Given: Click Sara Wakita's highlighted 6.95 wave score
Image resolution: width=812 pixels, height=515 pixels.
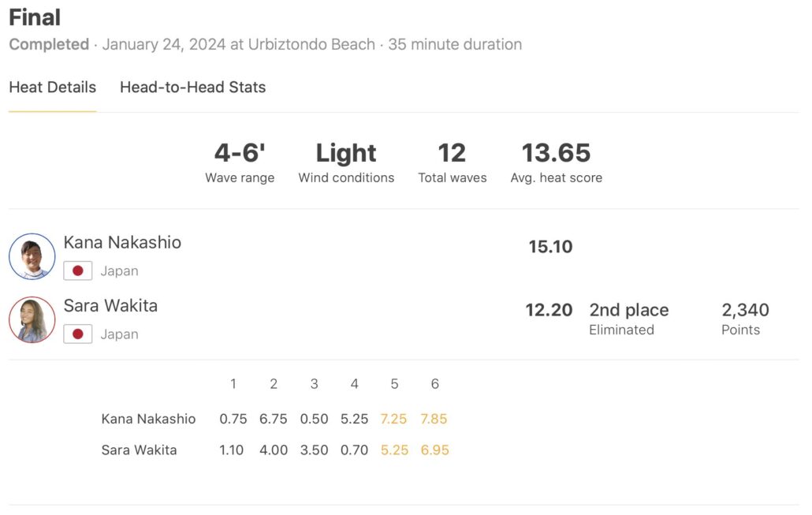Looking at the screenshot, I should 434,450.
